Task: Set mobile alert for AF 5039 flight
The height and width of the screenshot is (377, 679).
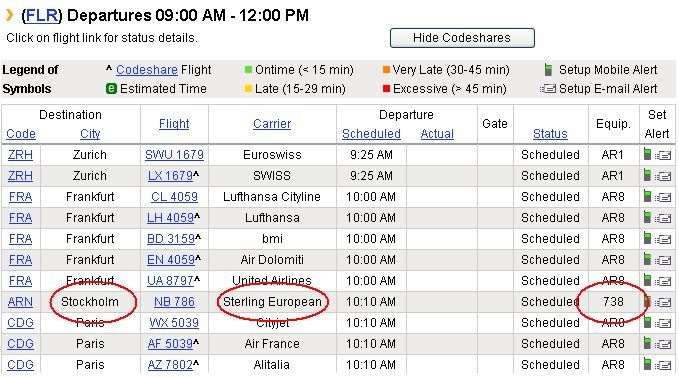Action: [647, 343]
